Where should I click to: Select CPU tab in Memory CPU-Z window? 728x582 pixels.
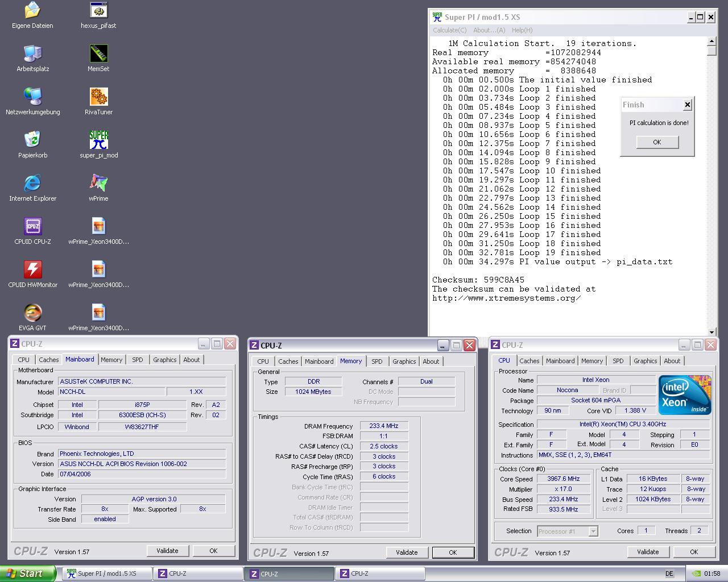pyautogui.click(x=263, y=361)
